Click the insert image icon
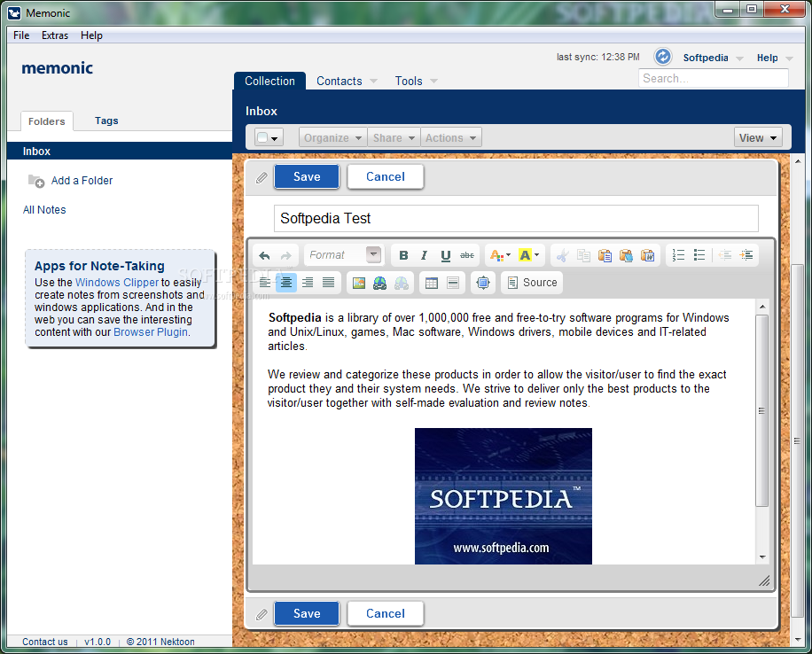This screenshot has height=654, width=812. (359, 283)
